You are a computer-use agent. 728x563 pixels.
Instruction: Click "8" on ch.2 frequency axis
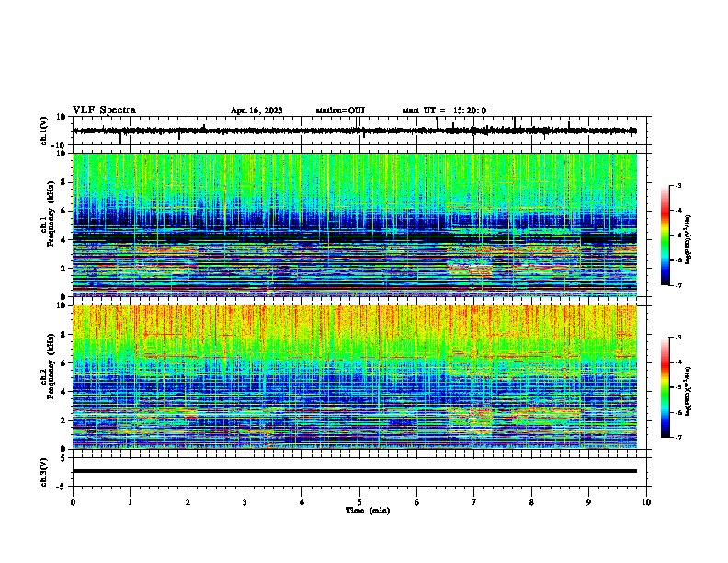point(64,335)
